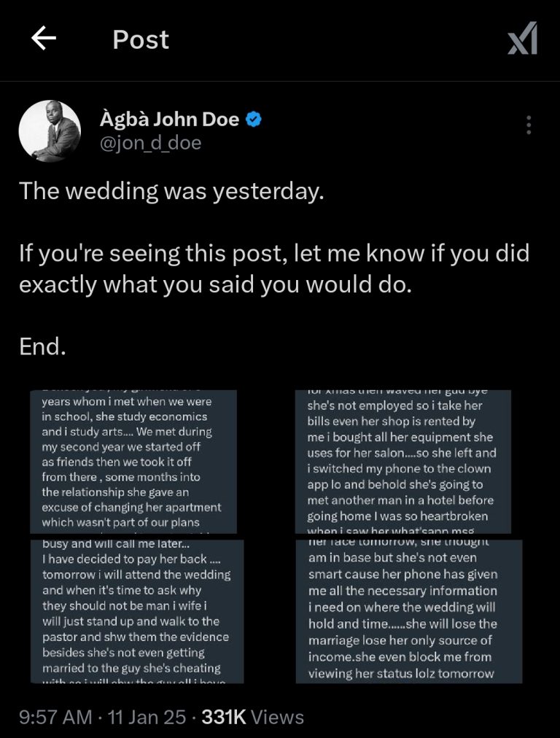Tap the date 11 Jan 25
The height and width of the screenshot is (738, 560).
click(147, 717)
